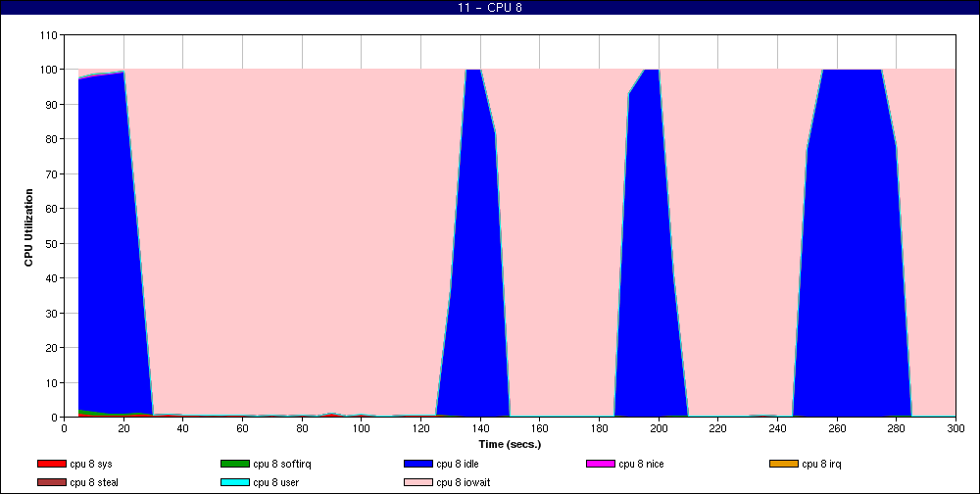The image size is (980, 494).
Task: Select the 'cpu 8 irq' legend label
Action: click(822, 464)
